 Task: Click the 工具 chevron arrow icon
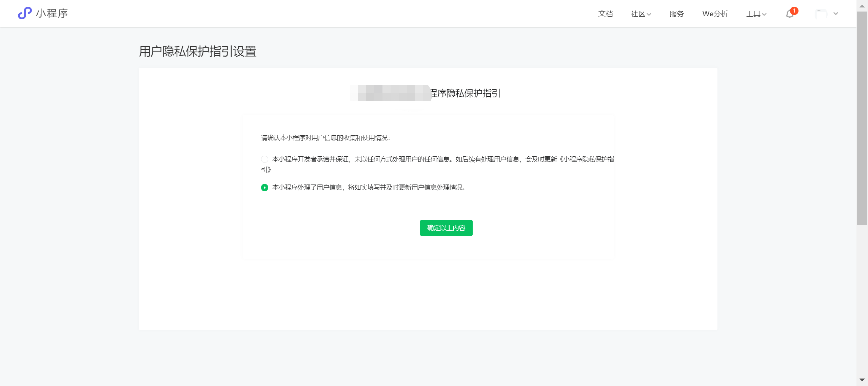[764, 14]
